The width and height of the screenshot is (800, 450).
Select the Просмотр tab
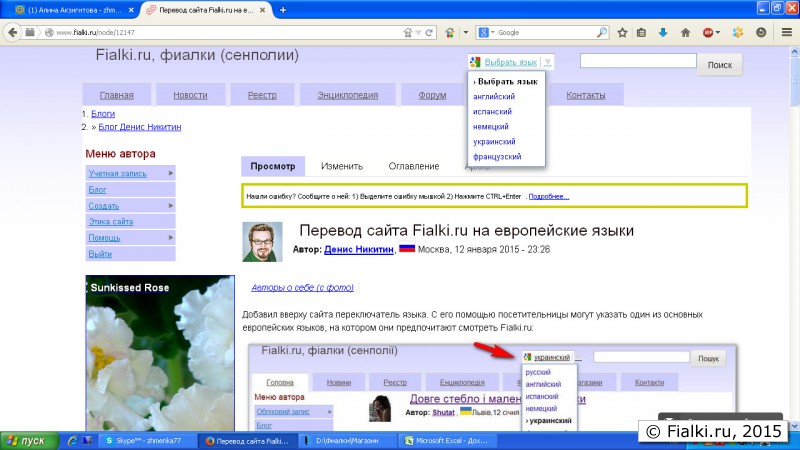pos(273,166)
